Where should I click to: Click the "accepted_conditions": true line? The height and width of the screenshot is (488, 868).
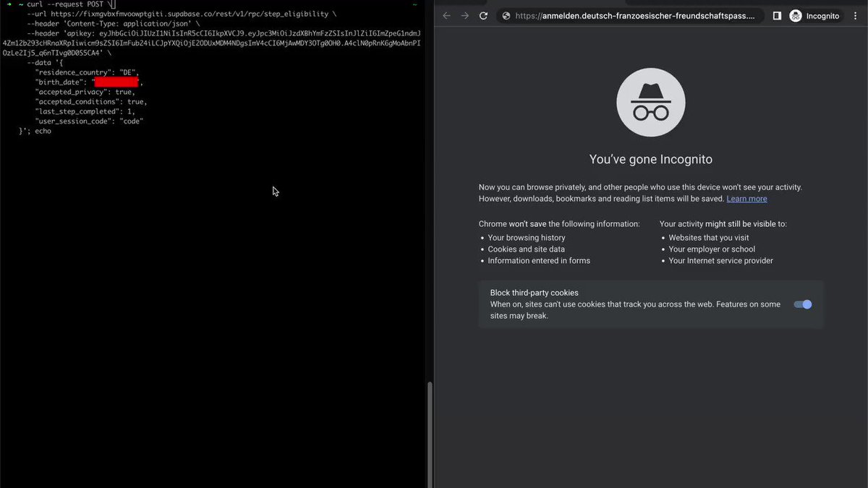[x=91, y=102]
